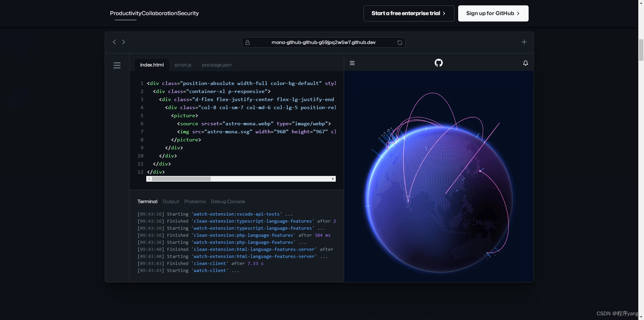Click terminal line Starting watch-client
This screenshot has width=644, height=320.
188,270
